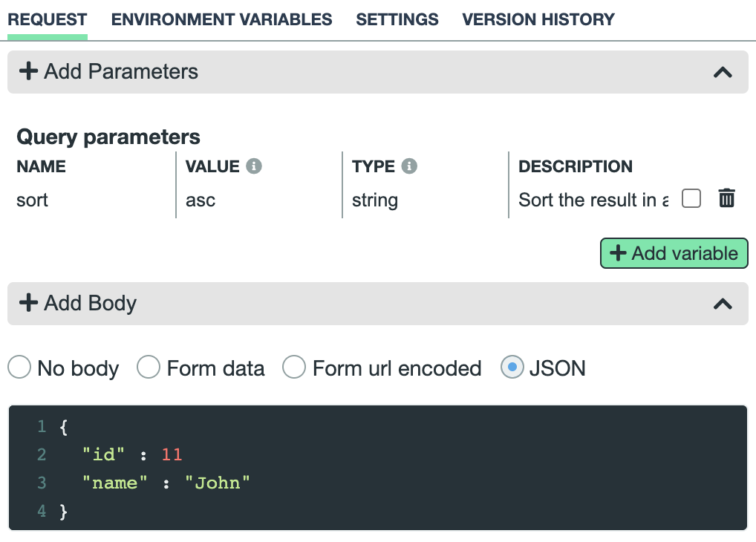Delete the sort parameter using the trash icon
The height and width of the screenshot is (542, 756).
726,198
